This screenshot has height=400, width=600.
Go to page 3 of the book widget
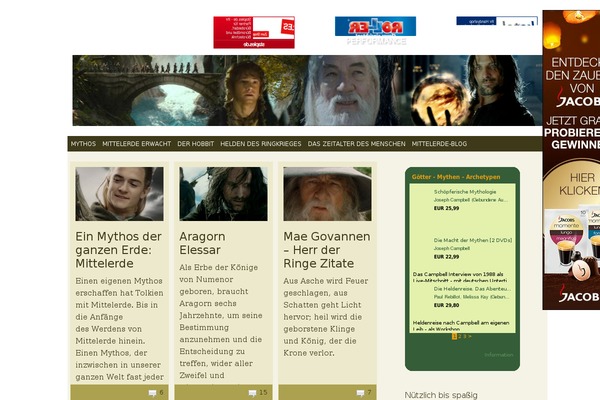click(465, 336)
